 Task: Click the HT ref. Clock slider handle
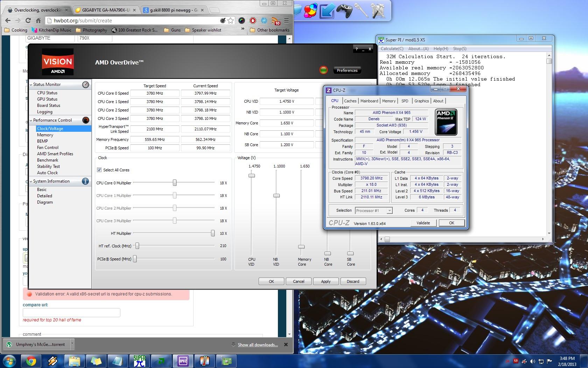coord(137,246)
